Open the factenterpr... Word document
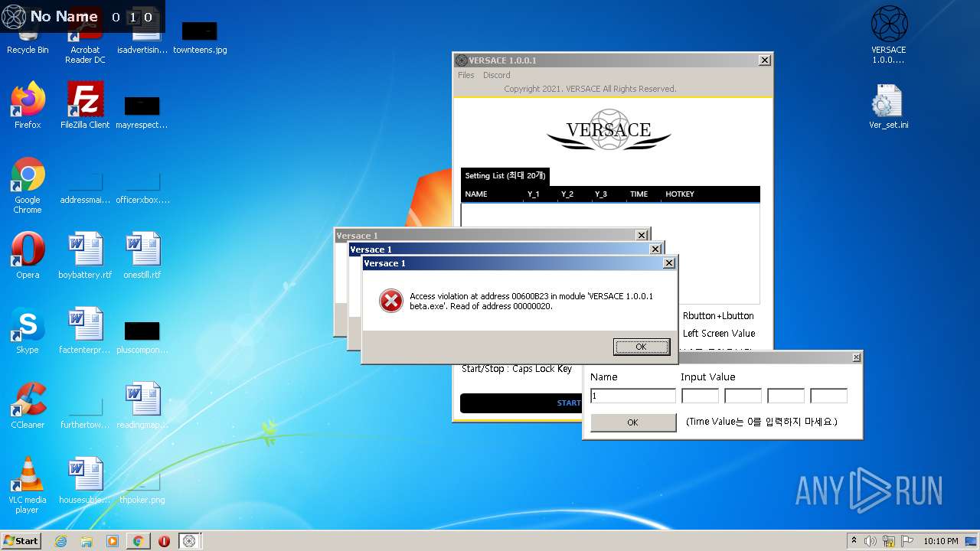The image size is (980, 551). pyautogui.click(x=85, y=331)
